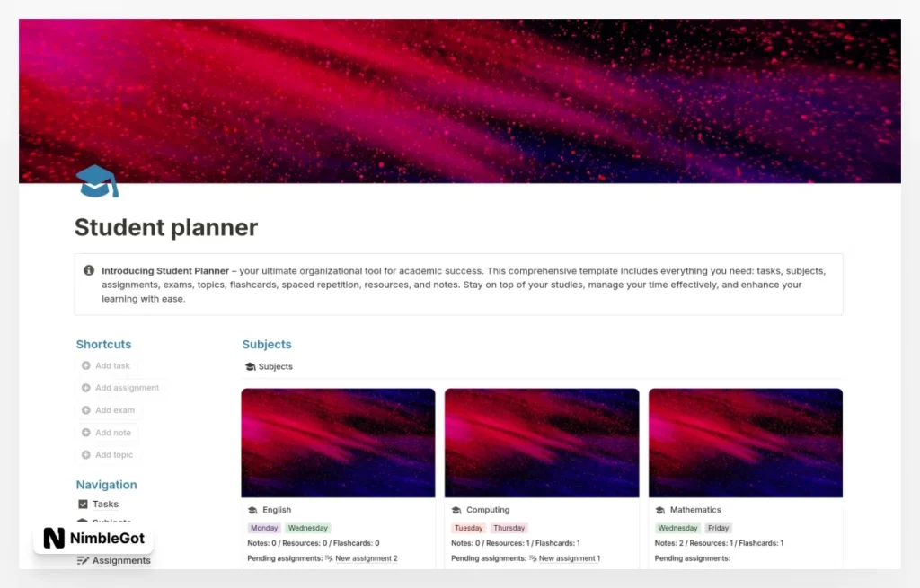This screenshot has width=920, height=588.
Task: Open New assignment 2 under English
Action: point(365,557)
